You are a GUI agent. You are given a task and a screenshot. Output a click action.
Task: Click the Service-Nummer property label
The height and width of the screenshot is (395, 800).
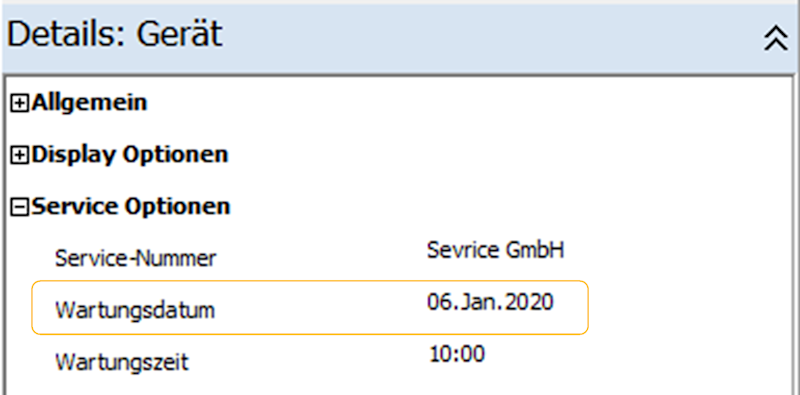tap(135, 259)
